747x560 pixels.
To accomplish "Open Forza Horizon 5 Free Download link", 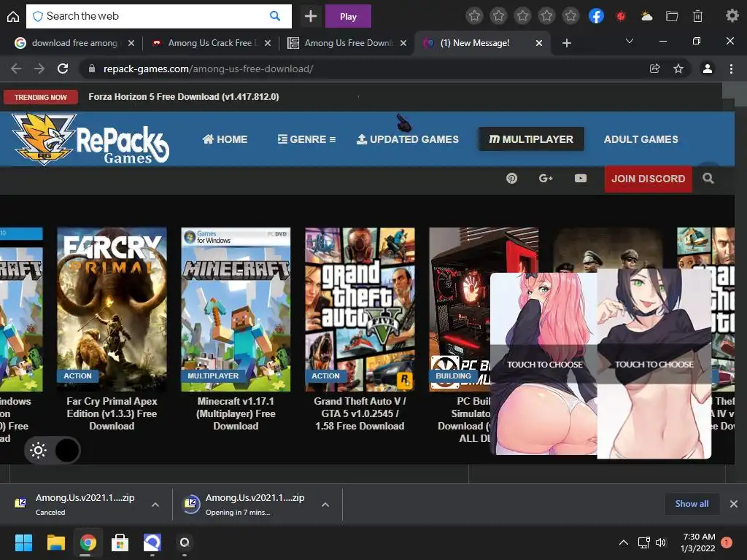I will tap(183, 97).
